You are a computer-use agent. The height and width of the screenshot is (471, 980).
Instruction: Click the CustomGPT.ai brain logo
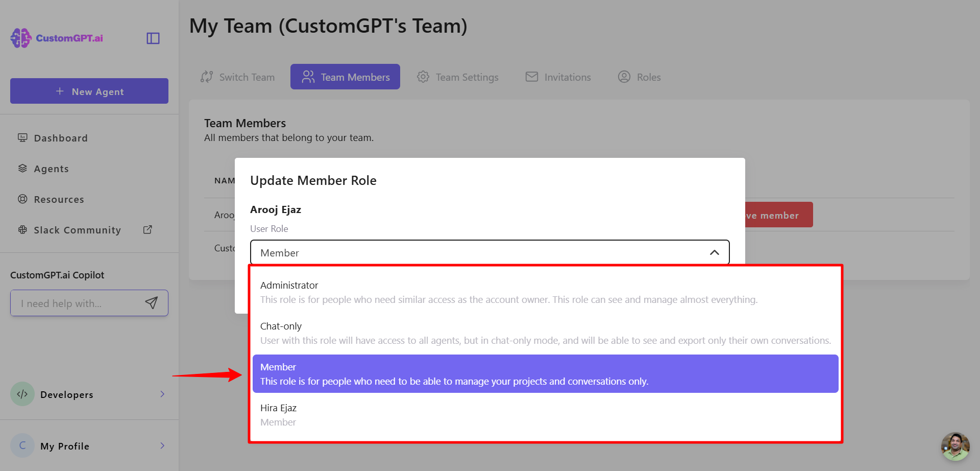point(20,38)
